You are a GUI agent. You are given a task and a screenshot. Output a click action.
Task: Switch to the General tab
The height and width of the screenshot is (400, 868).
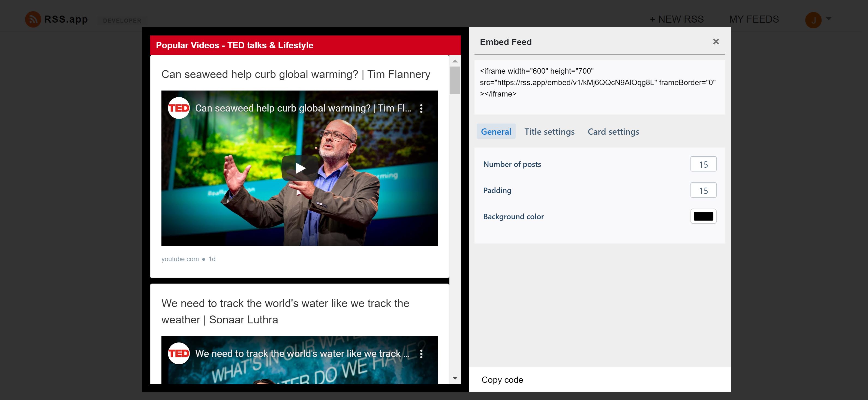tap(496, 131)
